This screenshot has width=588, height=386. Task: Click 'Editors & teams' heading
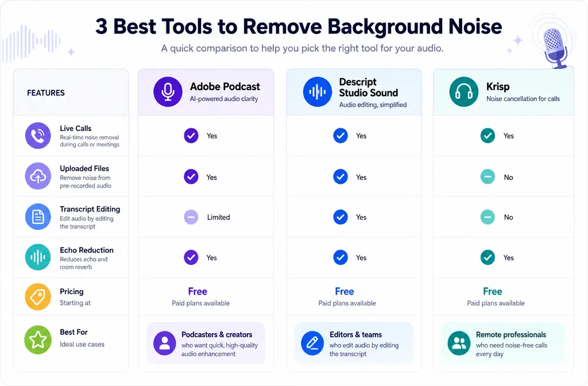point(355,335)
